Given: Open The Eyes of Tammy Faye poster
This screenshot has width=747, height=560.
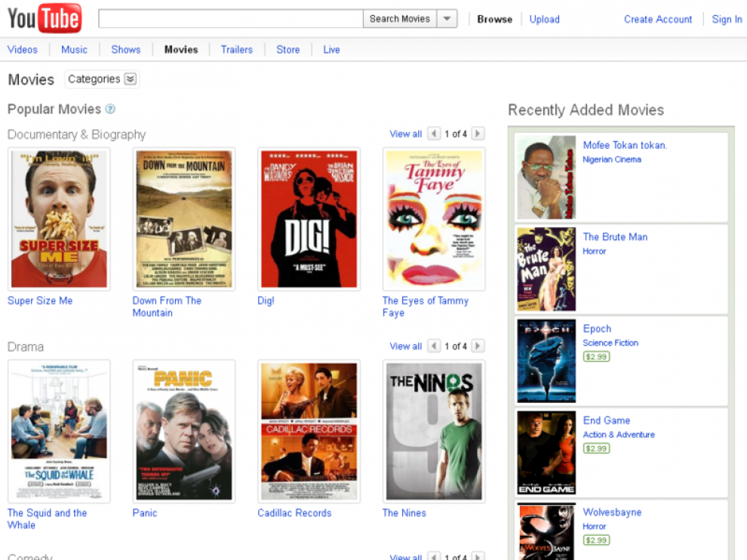Looking at the screenshot, I should pyautogui.click(x=434, y=219).
